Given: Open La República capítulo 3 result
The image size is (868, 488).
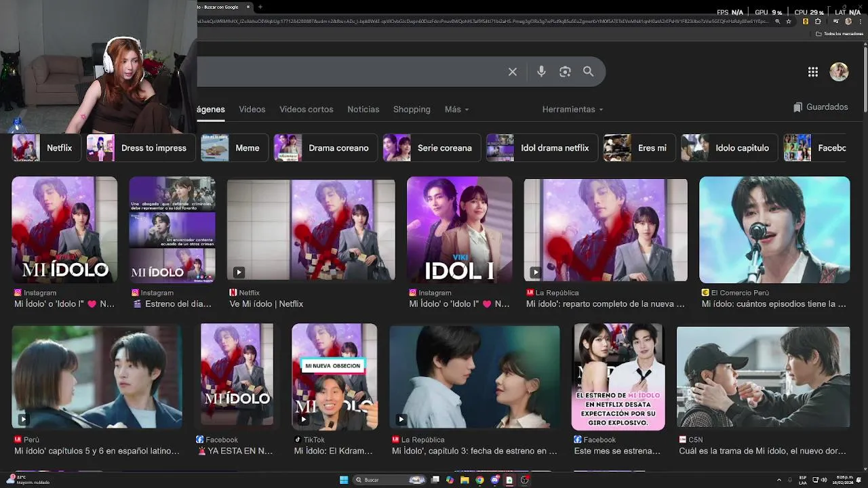Looking at the screenshot, I should (475, 451).
